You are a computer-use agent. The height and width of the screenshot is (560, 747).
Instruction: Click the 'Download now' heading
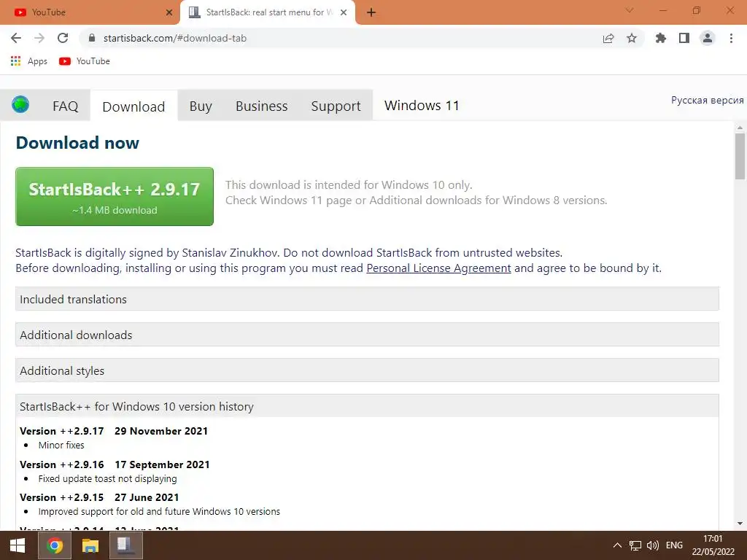pos(77,142)
